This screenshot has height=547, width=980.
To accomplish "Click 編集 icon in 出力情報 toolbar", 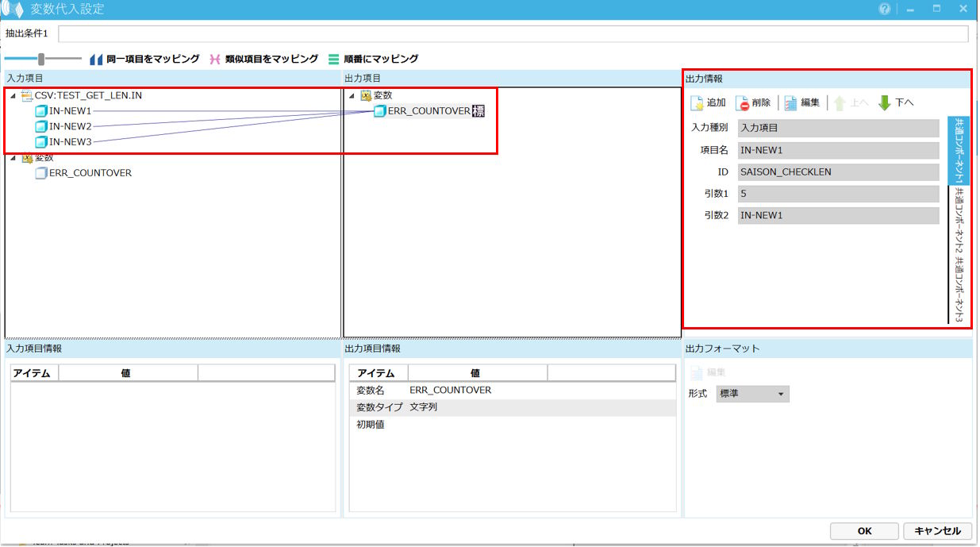I will pyautogui.click(x=790, y=102).
